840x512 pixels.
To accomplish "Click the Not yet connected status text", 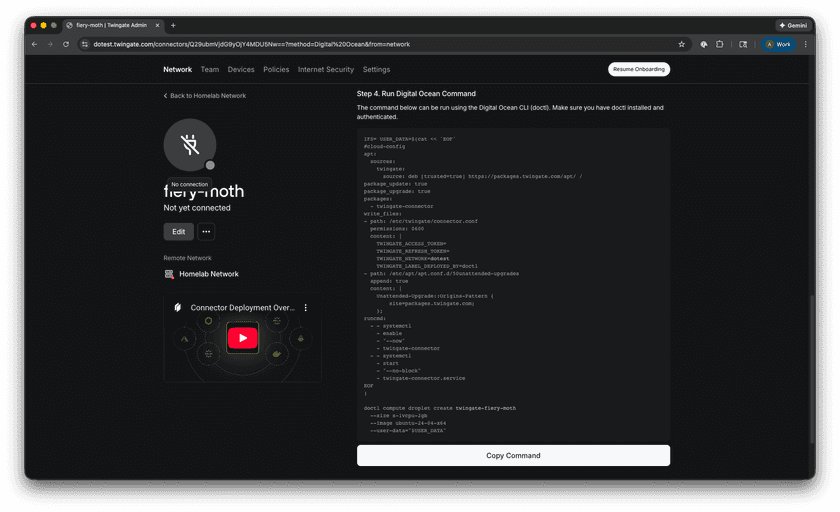I will pos(197,208).
